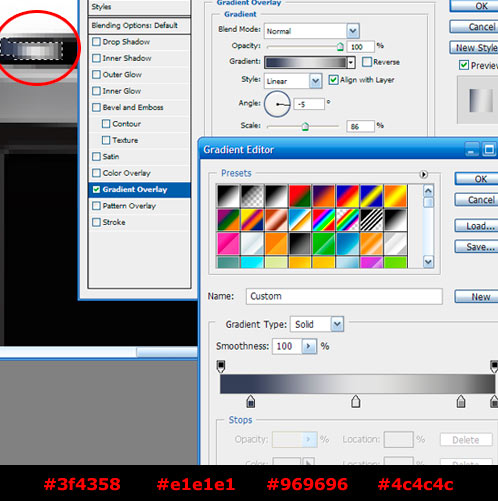Click OK in the Layer Style dialog
Image resolution: width=498 pixels, height=501 pixels.
[474, 6]
